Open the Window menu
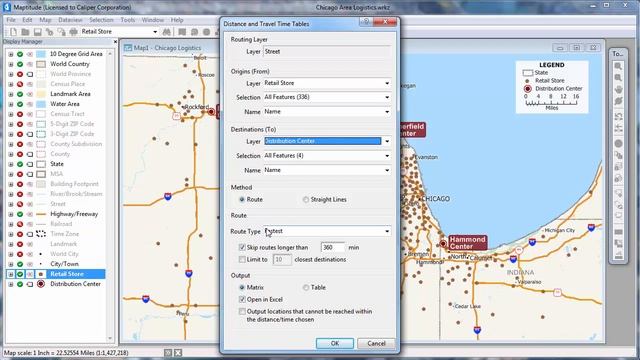Screen dimensions: 640x360 (153, 20)
